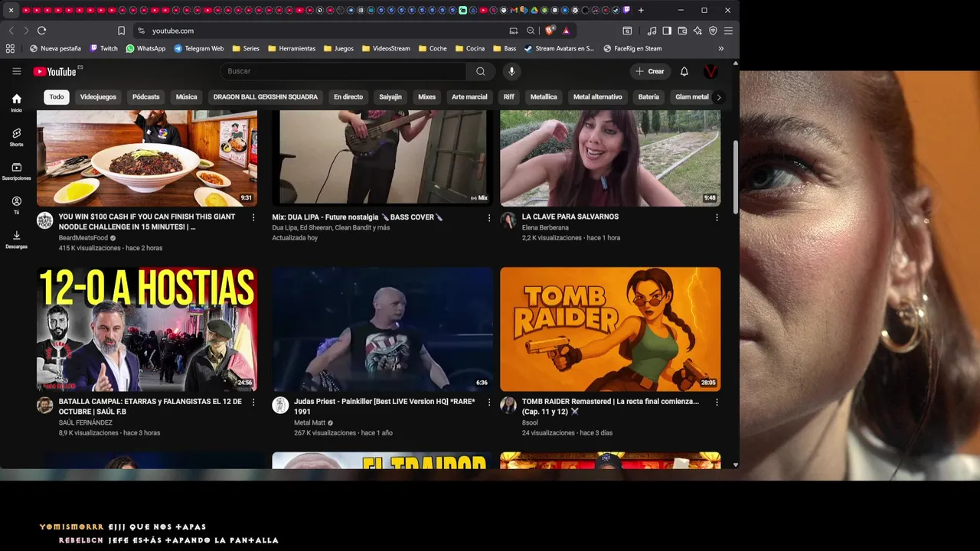Open the FaceRig en Steam bookmark
Image resolution: width=980 pixels, height=551 pixels.
[x=632, y=48]
